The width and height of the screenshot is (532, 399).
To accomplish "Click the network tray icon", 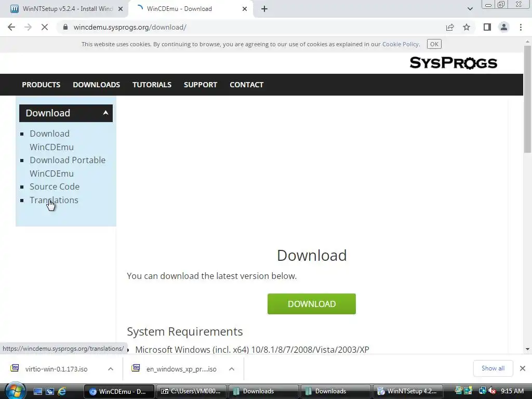I will coord(482,391).
